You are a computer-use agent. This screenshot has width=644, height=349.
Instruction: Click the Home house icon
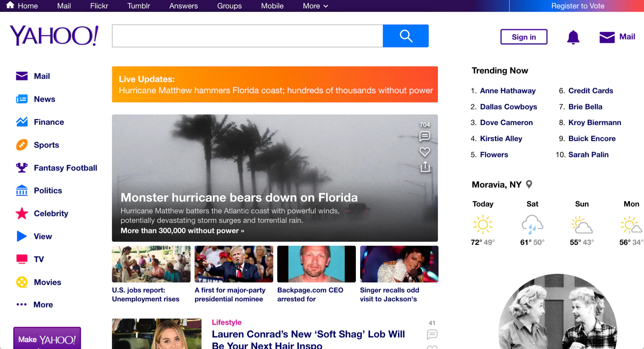coord(10,5)
